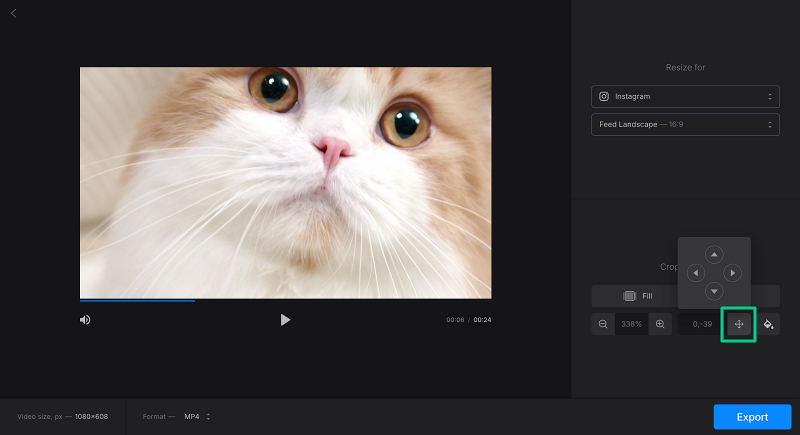Viewport: 800px width, 435px height.
Task: Click the 0,-39 position field
Action: (702, 324)
